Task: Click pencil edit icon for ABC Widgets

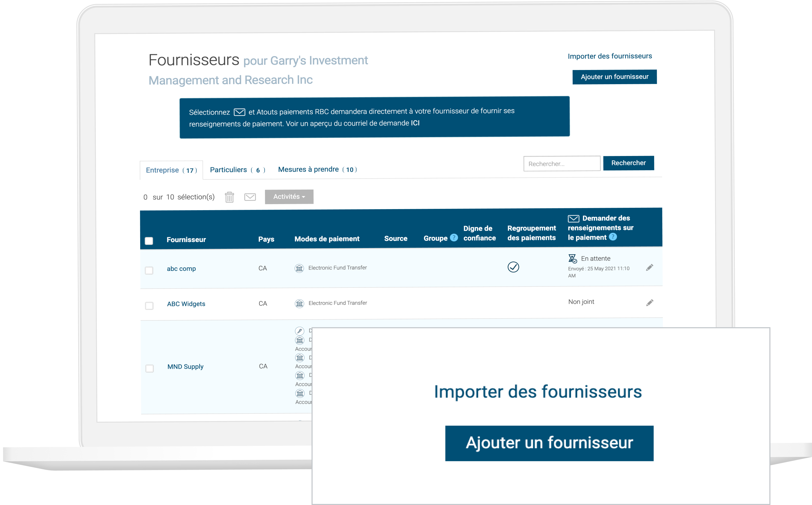Action: coord(650,302)
